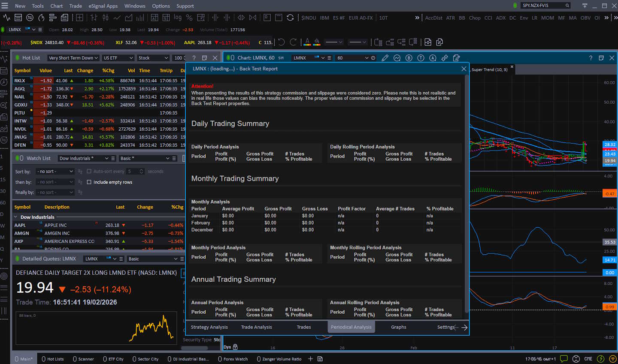Open the chat bubble icon in status bar
The height and width of the screenshot is (364, 618).
click(x=564, y=359)
